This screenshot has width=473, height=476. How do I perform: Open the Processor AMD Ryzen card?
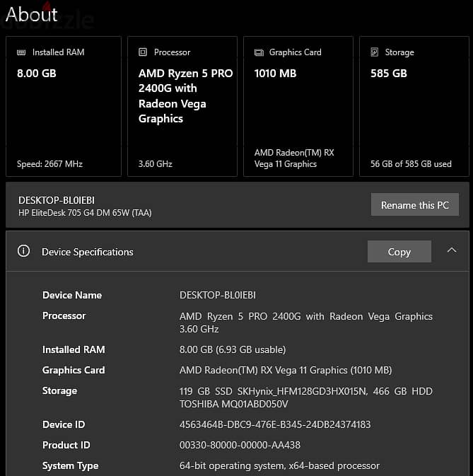(x=182, y=106)
